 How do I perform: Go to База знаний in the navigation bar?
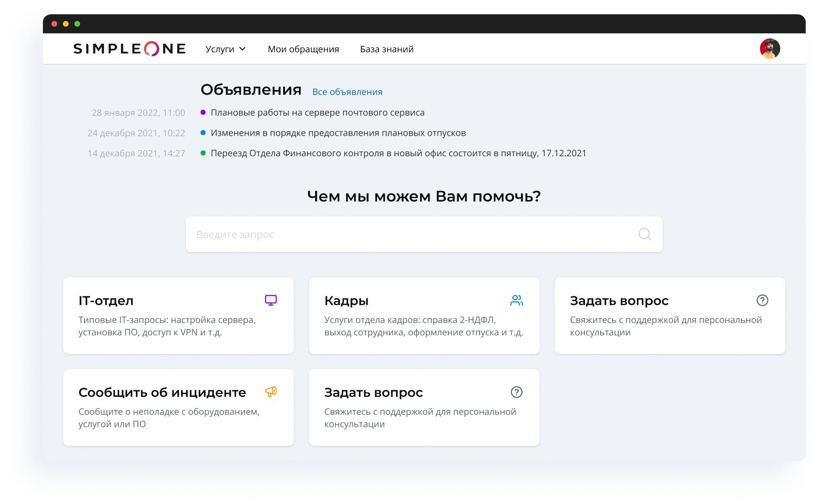pyautogui.click(x=387, y=49)
